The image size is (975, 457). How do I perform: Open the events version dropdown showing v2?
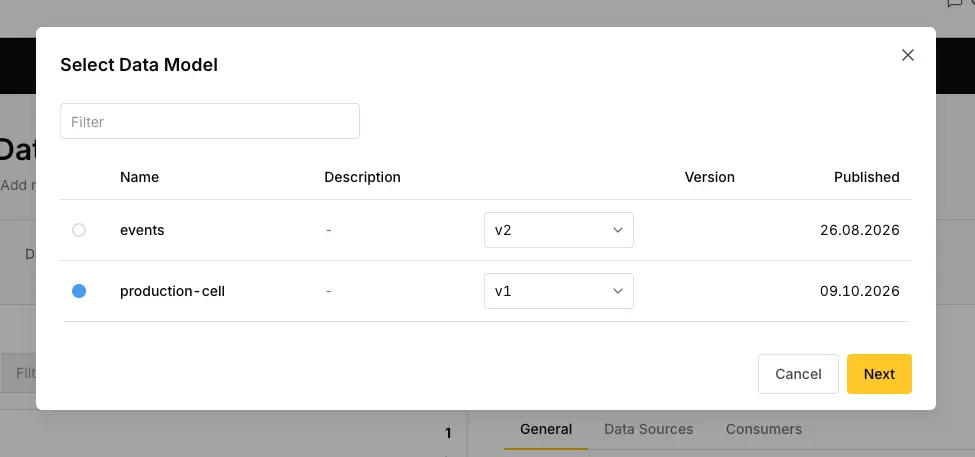[x=558, y=230]
